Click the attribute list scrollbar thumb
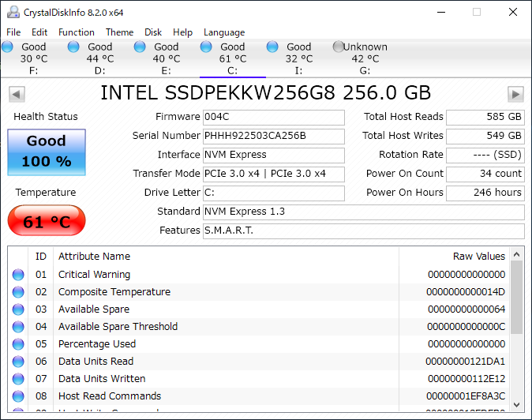 click(516, 298)
